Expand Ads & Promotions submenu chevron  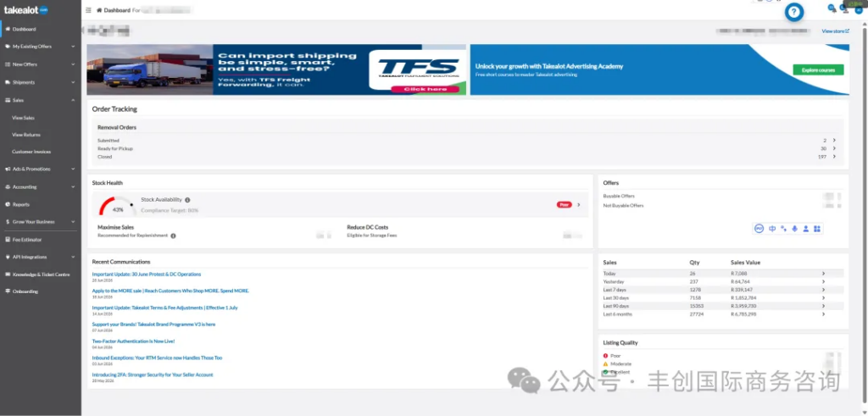pos(73,169)
